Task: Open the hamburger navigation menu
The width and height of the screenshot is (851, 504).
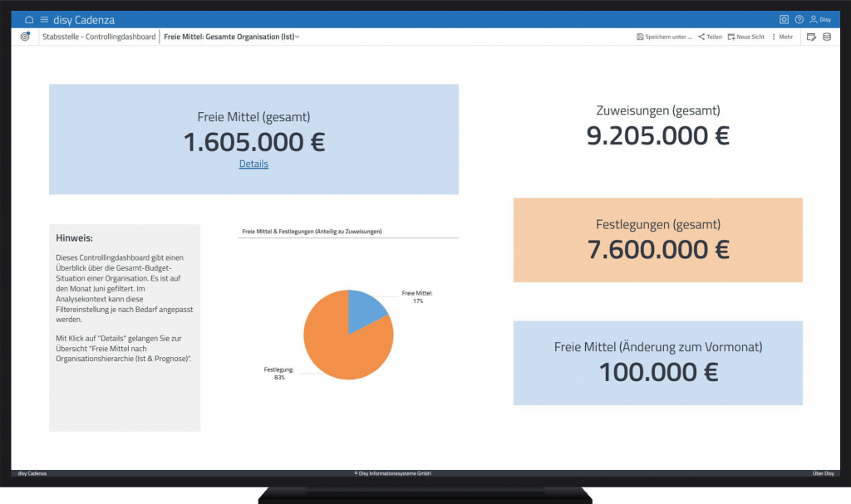Action: [x=44, y=19]
